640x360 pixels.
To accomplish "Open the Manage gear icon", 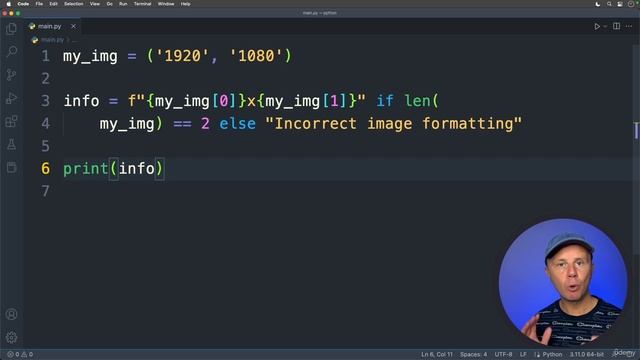I will tap(11, 337).
